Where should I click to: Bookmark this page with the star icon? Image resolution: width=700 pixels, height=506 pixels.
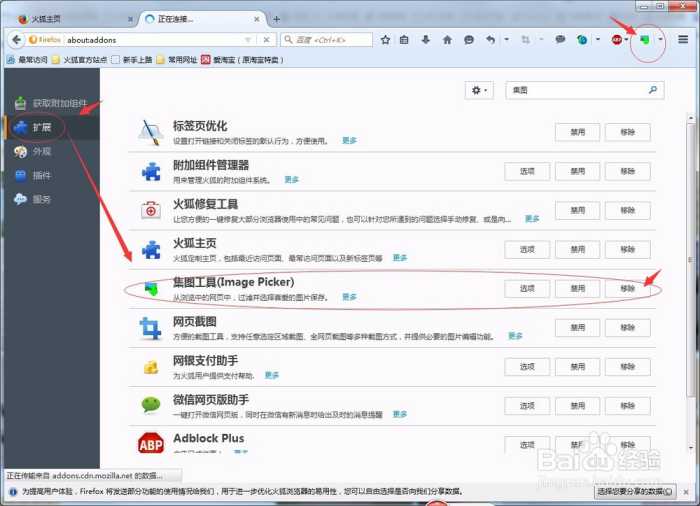coord(385,40)
